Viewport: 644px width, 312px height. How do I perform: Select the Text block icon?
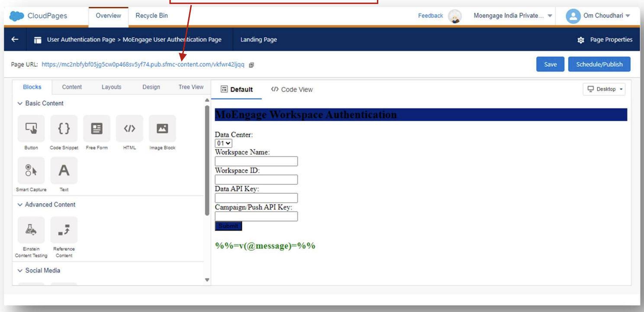click(x=64, y=170)
